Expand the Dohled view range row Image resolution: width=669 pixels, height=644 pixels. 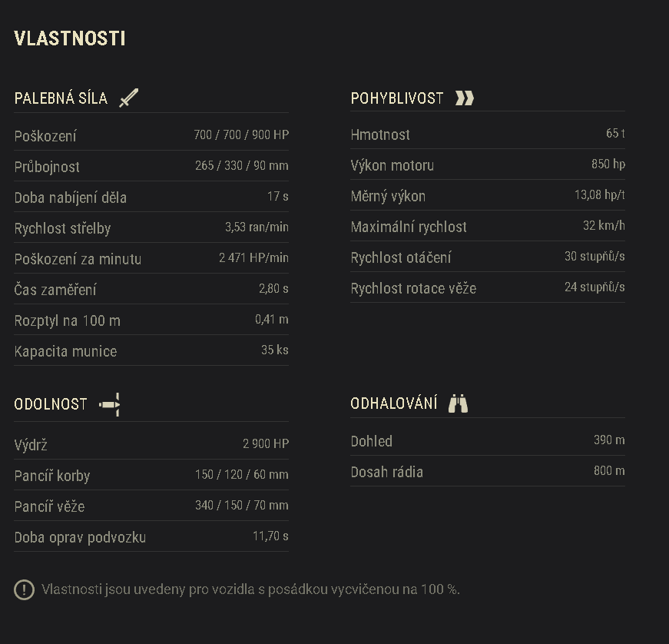click(371, 441)
